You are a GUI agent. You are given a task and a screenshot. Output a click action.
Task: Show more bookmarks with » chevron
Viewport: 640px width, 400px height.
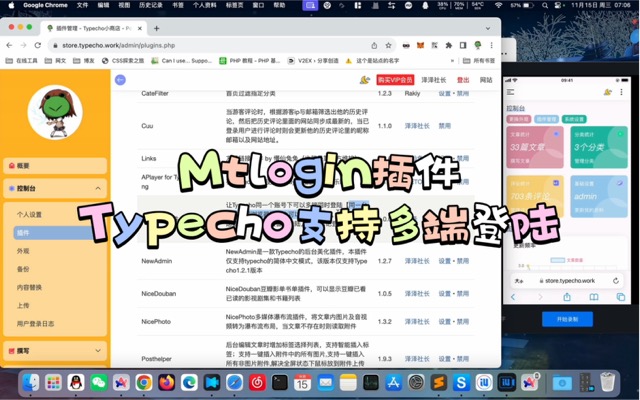452,60
